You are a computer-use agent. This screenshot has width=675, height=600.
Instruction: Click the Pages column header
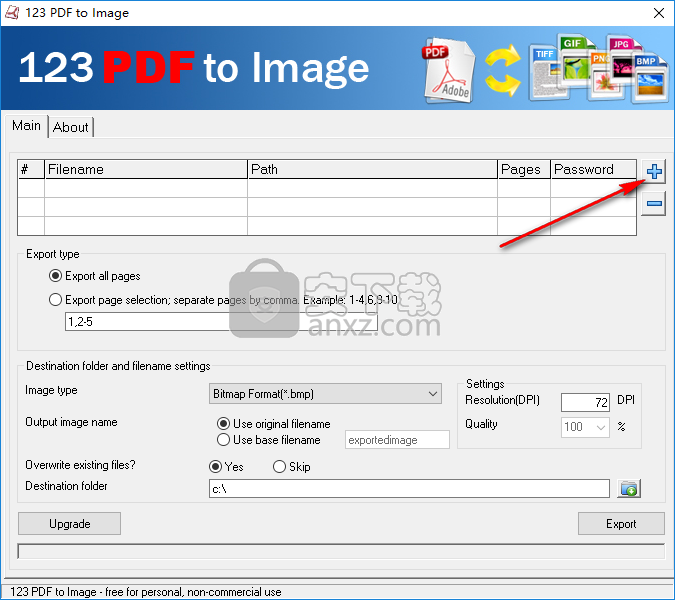tap(524, 169)
